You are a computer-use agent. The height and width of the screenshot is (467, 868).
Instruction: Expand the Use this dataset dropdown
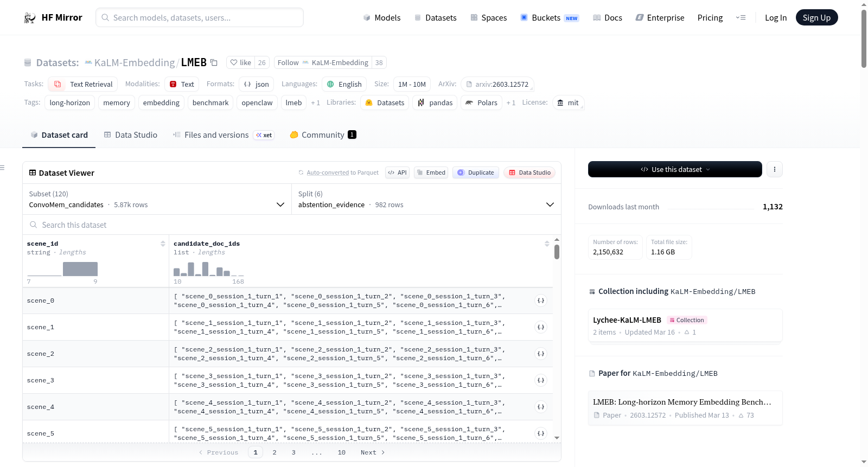point(675,169)
